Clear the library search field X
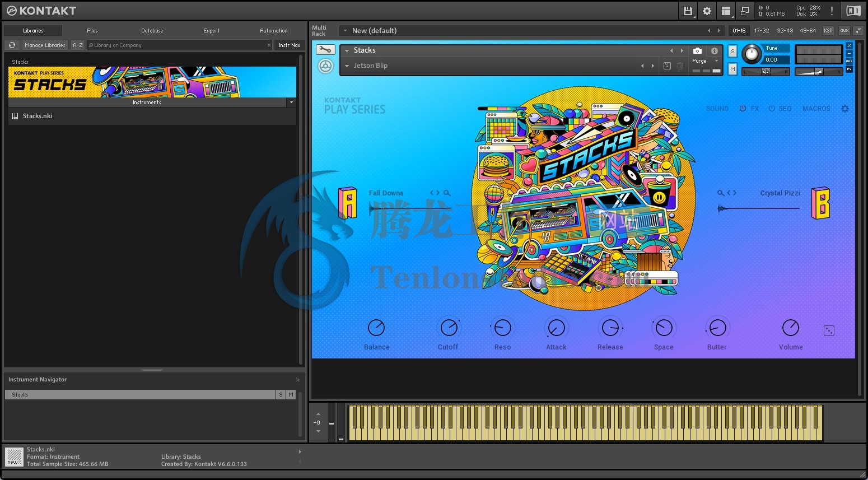This screenshot has width=868, height=480. 269,45
